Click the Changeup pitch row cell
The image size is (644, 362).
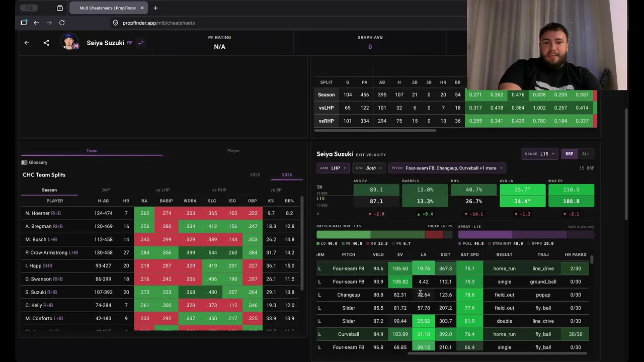coord(349,295)
